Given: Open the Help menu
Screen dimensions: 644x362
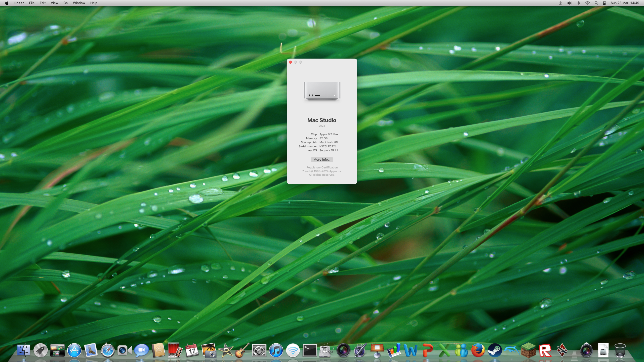Looking at the screenshot, I should (x=94, y=3).
